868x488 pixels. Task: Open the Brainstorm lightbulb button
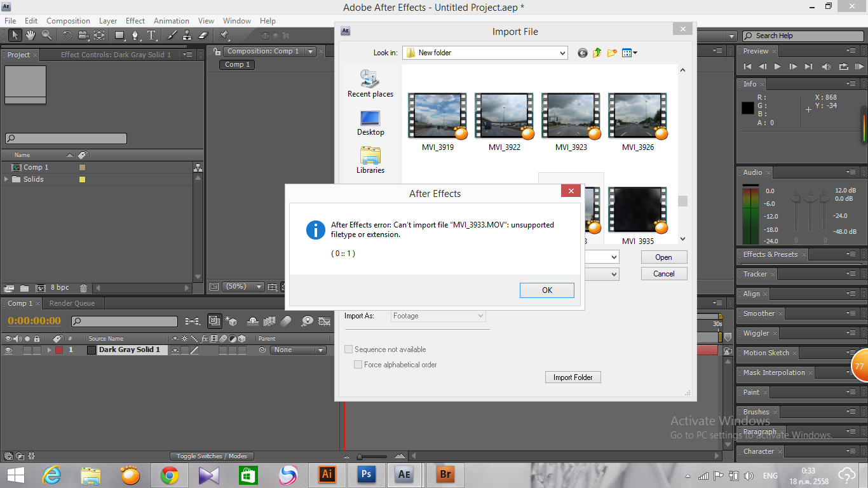(x=308, y=322)
